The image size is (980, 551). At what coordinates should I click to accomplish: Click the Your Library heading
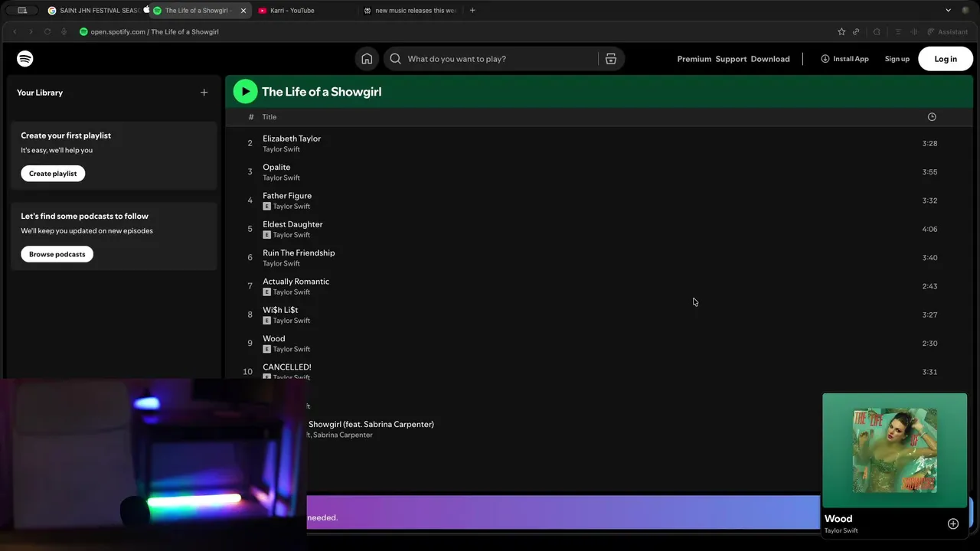coord(40,93)
